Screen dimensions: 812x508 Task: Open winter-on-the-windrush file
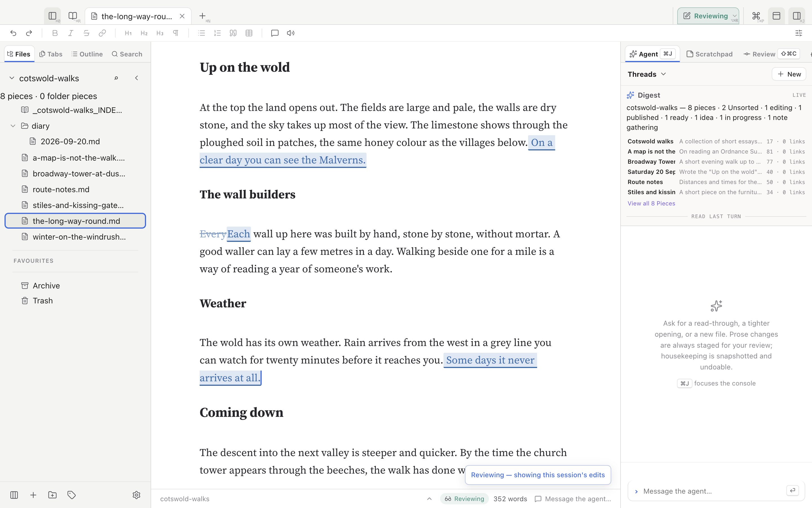click(75, 237)
